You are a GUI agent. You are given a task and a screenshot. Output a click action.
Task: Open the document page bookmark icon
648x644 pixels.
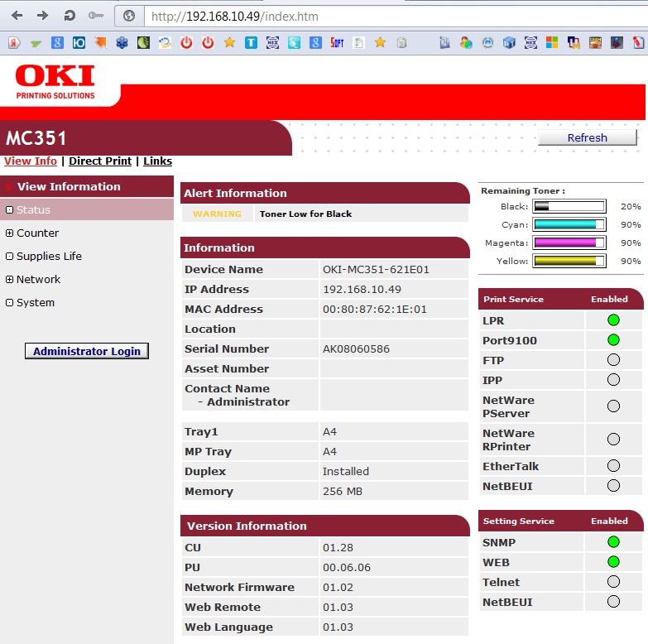pos(358,42)
